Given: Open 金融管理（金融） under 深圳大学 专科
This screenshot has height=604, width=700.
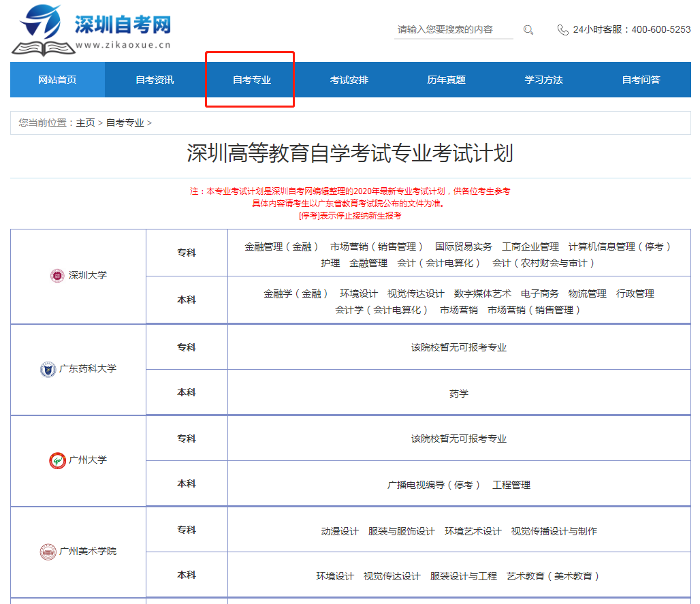Looking at the screenshot, I should coord(282,247).
